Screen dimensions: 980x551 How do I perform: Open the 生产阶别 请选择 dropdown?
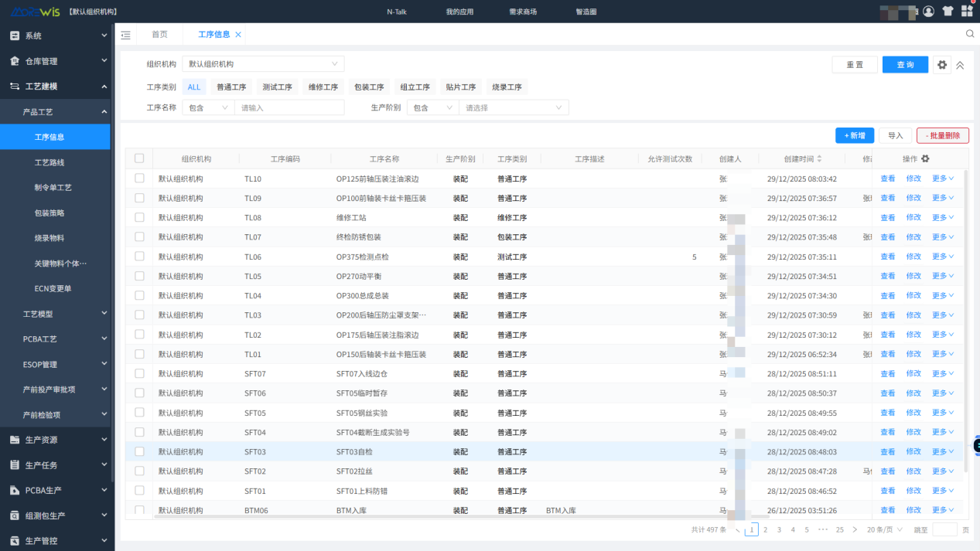[x=514, y=107]
